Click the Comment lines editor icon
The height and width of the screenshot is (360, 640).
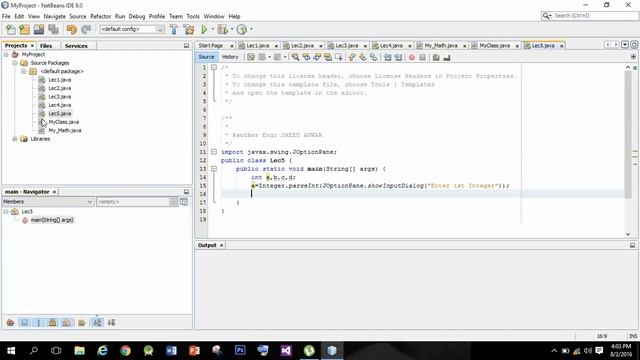coord(436,58)
